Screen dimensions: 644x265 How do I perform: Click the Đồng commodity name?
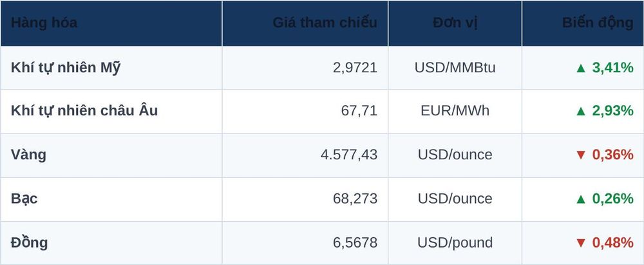[29, 243]
